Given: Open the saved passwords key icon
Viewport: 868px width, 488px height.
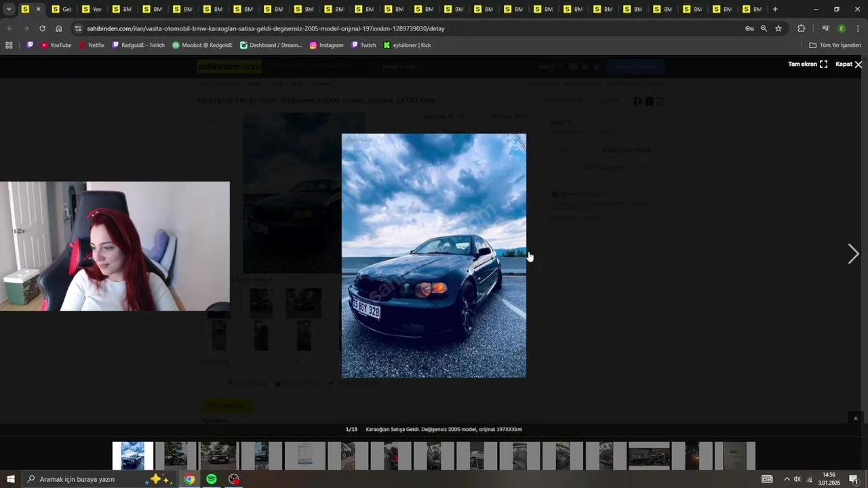Looking at the screenshot, I should point(749,28).
